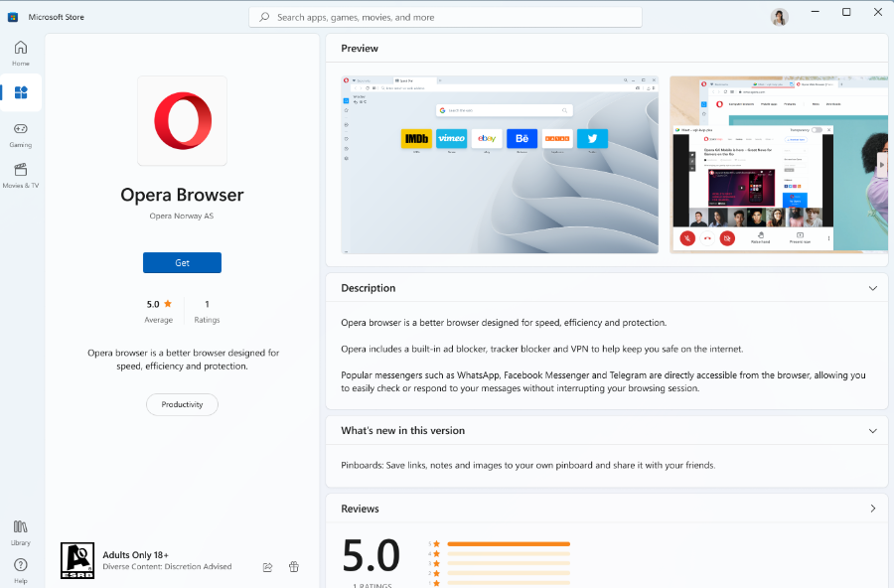Open Movies & TV section in sidebar
The image size is (894, 588).
click(x=21, y=176)
